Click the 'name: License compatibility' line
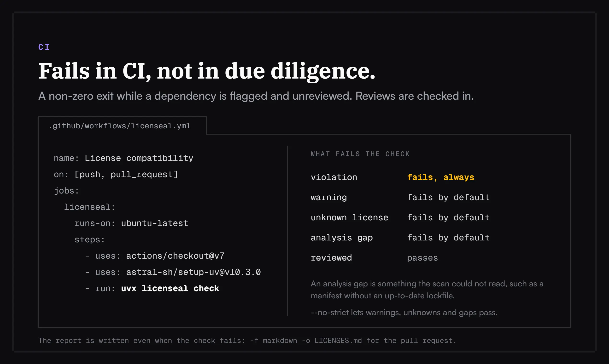The width and height of the screenshot is (609, 364). (123, 158)
